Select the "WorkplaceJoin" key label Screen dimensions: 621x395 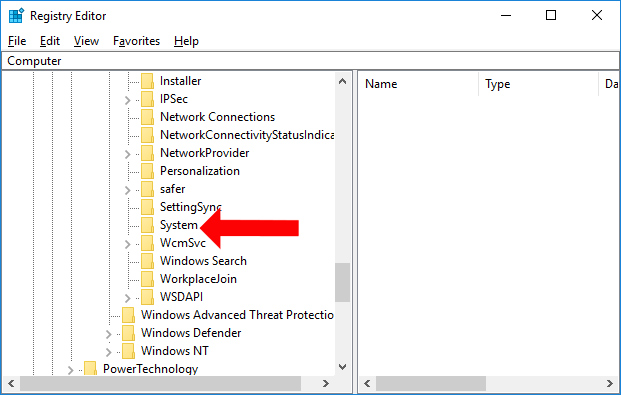pyautogui.click(x=198, y=279)
